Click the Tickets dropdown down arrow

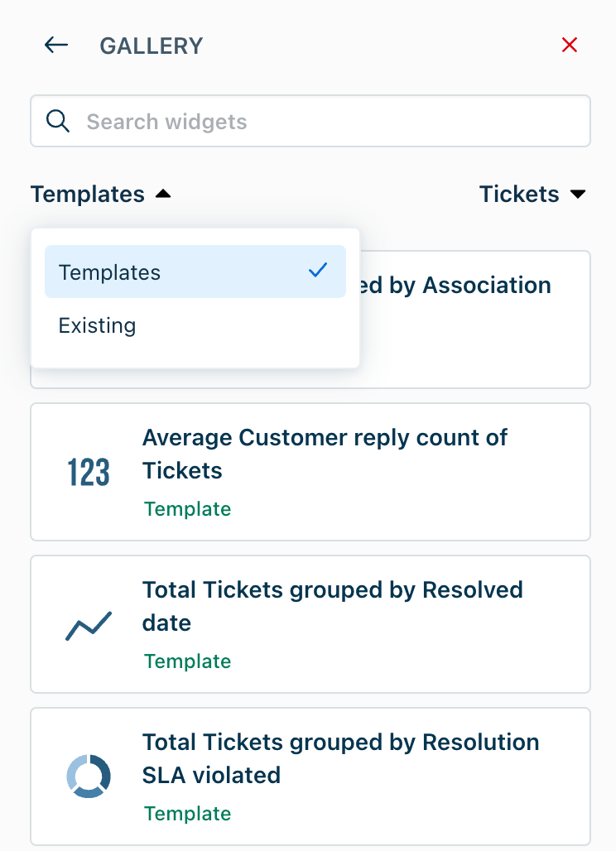578,195
